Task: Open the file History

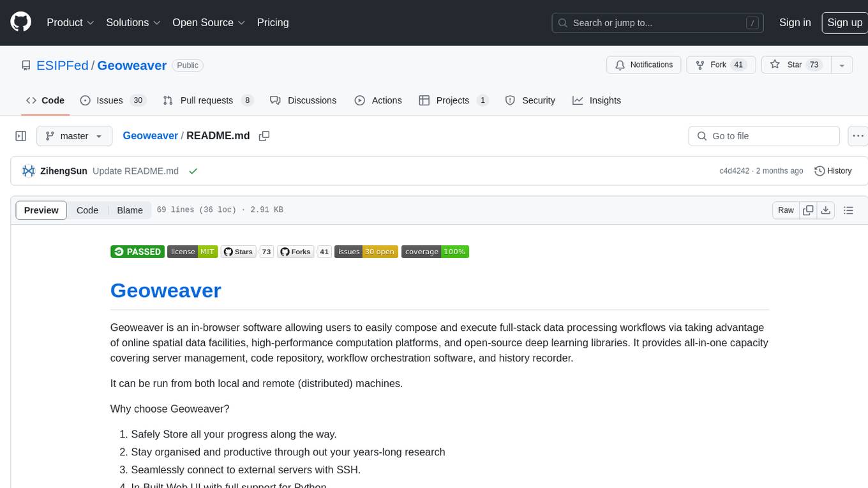Action: pyautogui.click(x=833, y=171)
